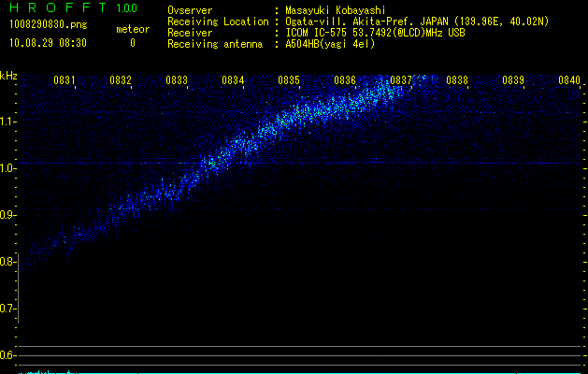Click the A504HB(yagi 4el) antenna text
Screen dimensions: 588x374
tap(330, 44)
